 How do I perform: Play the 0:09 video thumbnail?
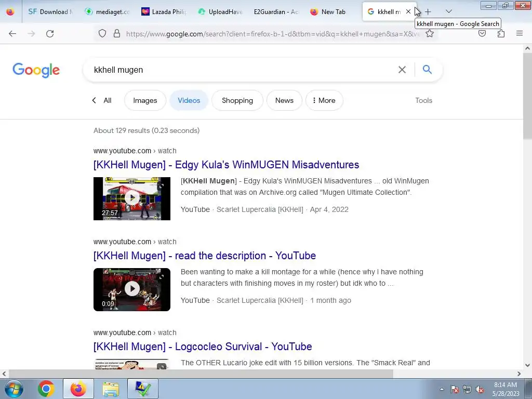click(x=132, y=289)
